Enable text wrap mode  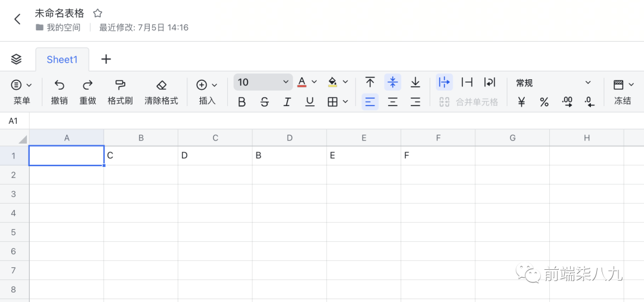click(489, 82)
